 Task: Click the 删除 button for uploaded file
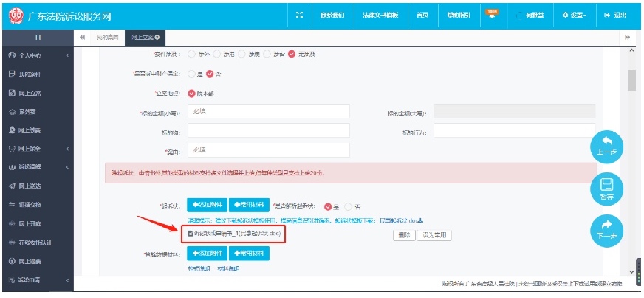(x=404, y=236)
